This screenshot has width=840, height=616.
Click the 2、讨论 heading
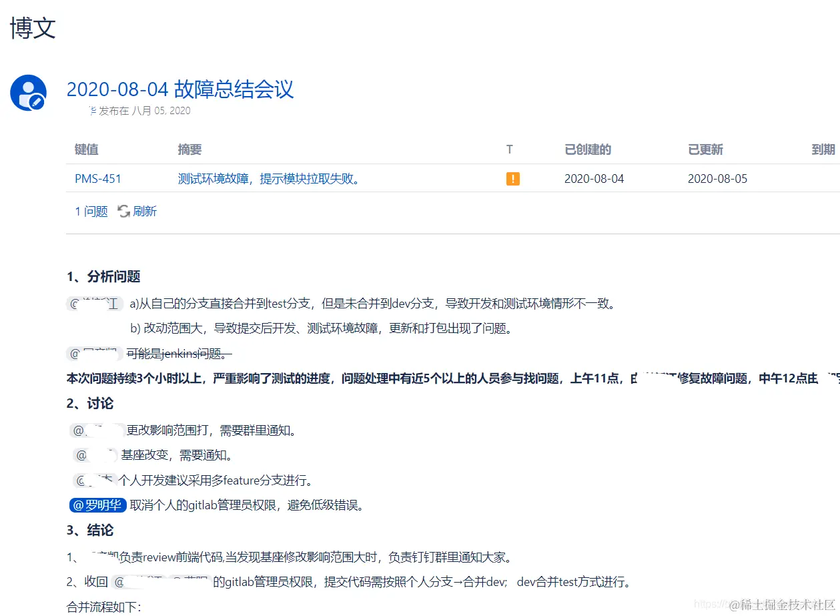pyautogui.click(x=90, y=404)
